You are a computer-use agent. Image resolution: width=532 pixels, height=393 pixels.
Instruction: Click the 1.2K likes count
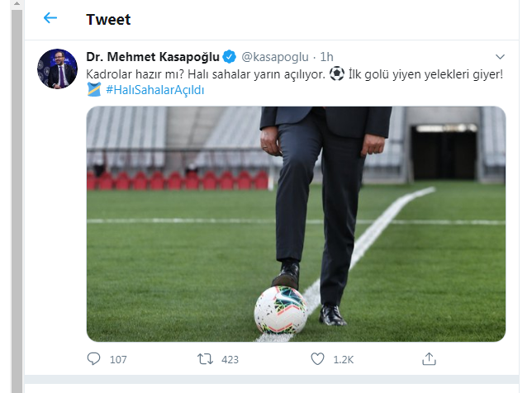[343, 360]
